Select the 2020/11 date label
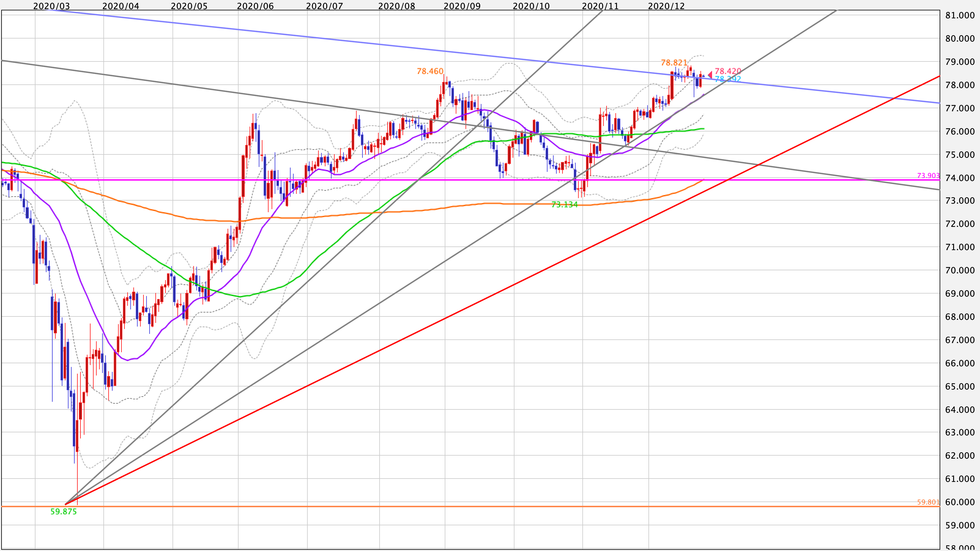This screenshot has width=980, height=551. pyautogui.click(x=600, y=6)
